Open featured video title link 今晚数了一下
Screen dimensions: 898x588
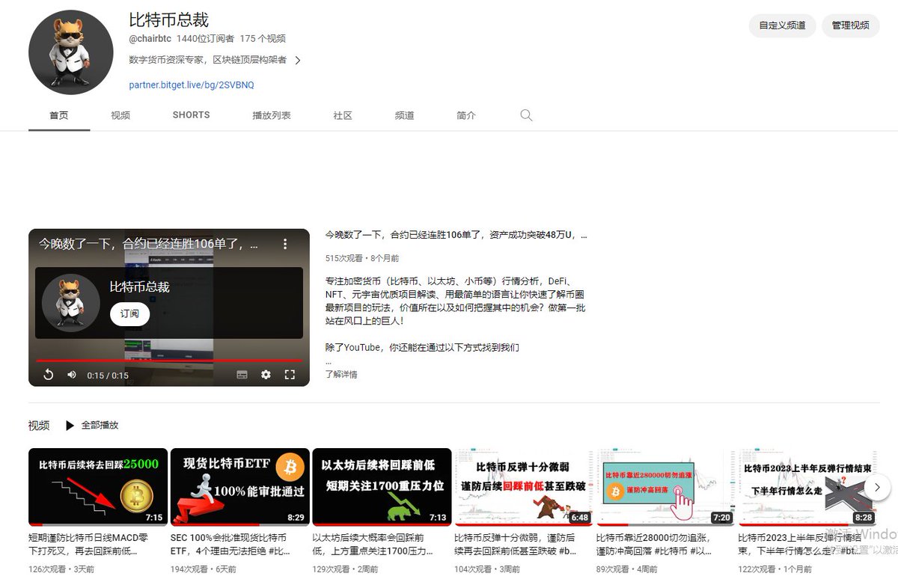tap(456, 235)
